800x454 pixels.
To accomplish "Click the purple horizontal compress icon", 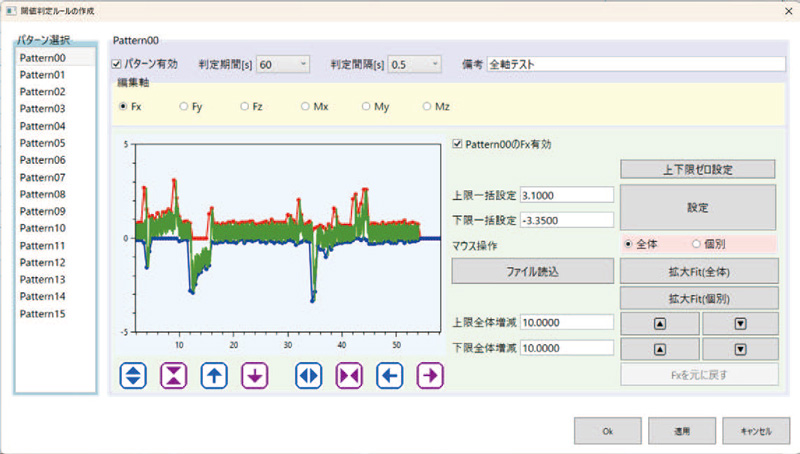I will pyautogui.click(x=349, y=375).
